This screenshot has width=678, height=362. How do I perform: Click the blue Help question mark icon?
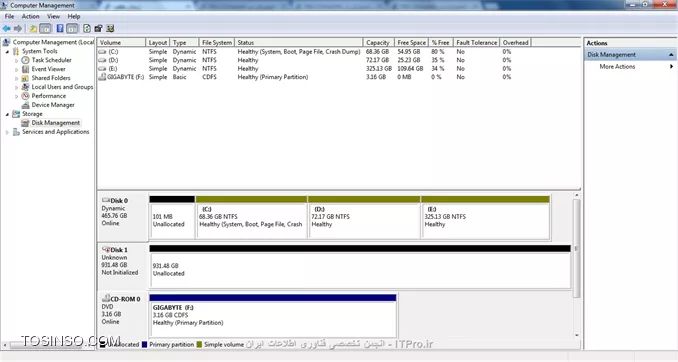click(60, 29)
